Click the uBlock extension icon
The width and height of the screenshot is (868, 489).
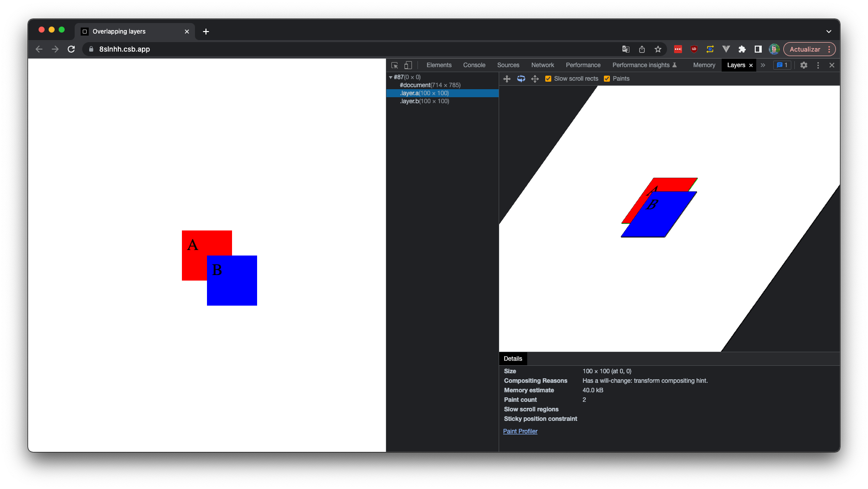(x=694, y=49)
